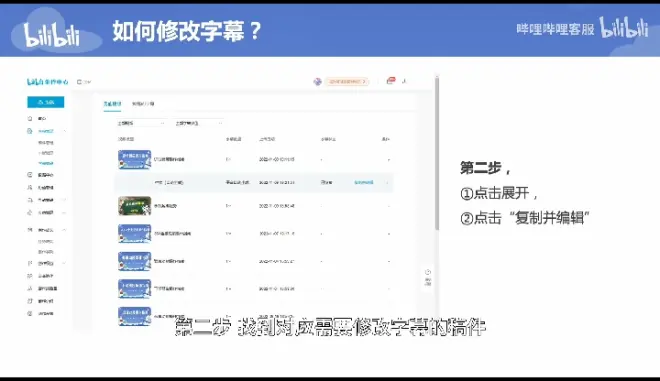The image size is (660, 381).
Task: Click the subtitle name in the highlighted expanded row
Action: [x=168, y=182]
